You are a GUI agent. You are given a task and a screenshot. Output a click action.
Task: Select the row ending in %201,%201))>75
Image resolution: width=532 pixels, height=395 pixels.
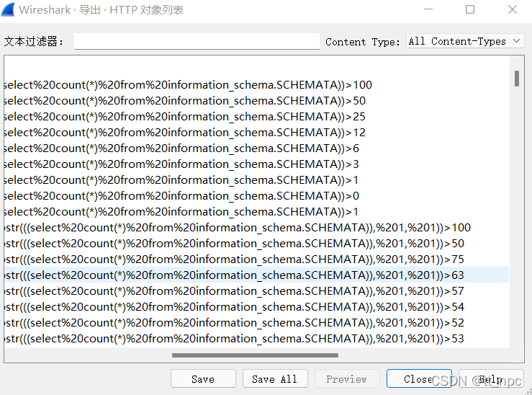[x=256, y=259]
